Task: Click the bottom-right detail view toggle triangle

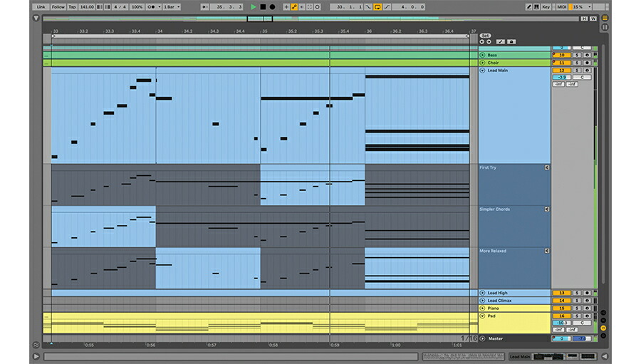Action: [604, 356]
